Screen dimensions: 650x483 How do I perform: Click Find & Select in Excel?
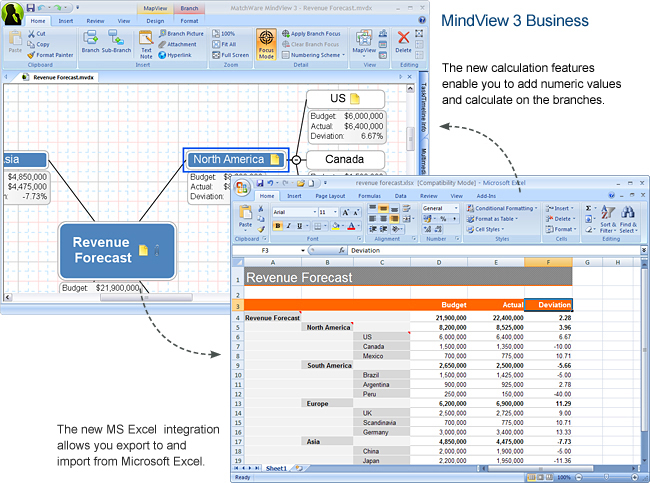click(628, 220)
